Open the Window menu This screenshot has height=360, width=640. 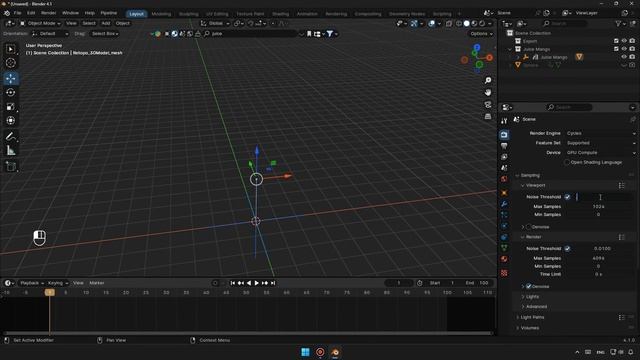tap(71, 13)
